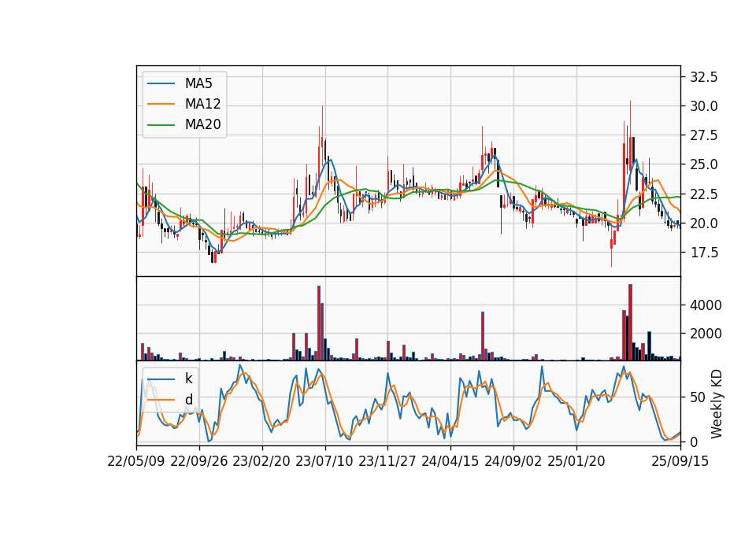The height and width of the screenshot is (543, 756).
Task: Click the 4000 volume axis label
Action: coord(706,305)
